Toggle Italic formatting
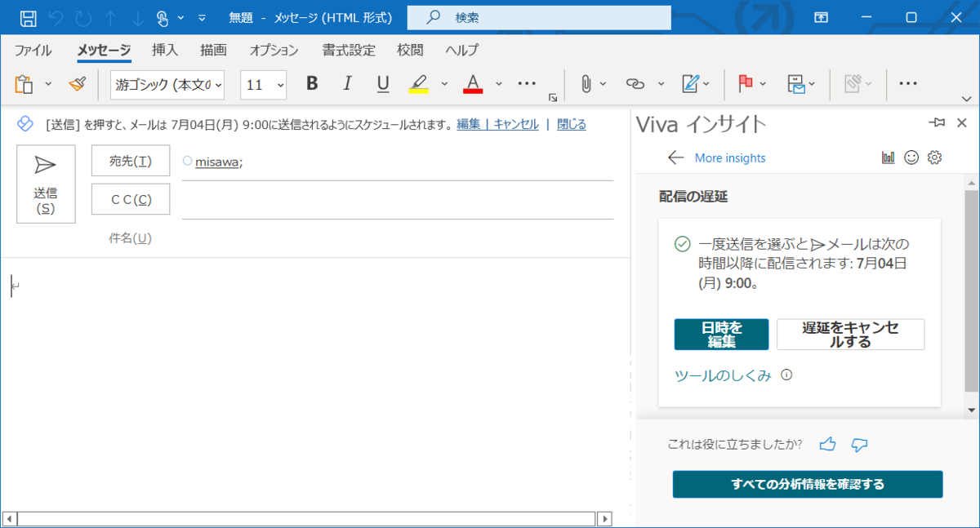 (x=347, y=83)
